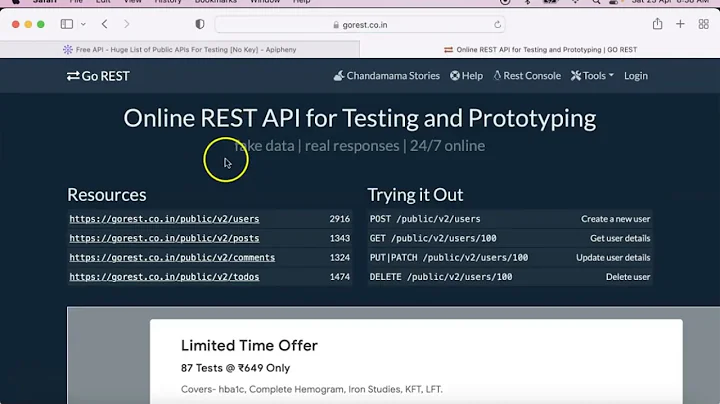Click GET /public/v2/users/100 text

tap(433, 238)
